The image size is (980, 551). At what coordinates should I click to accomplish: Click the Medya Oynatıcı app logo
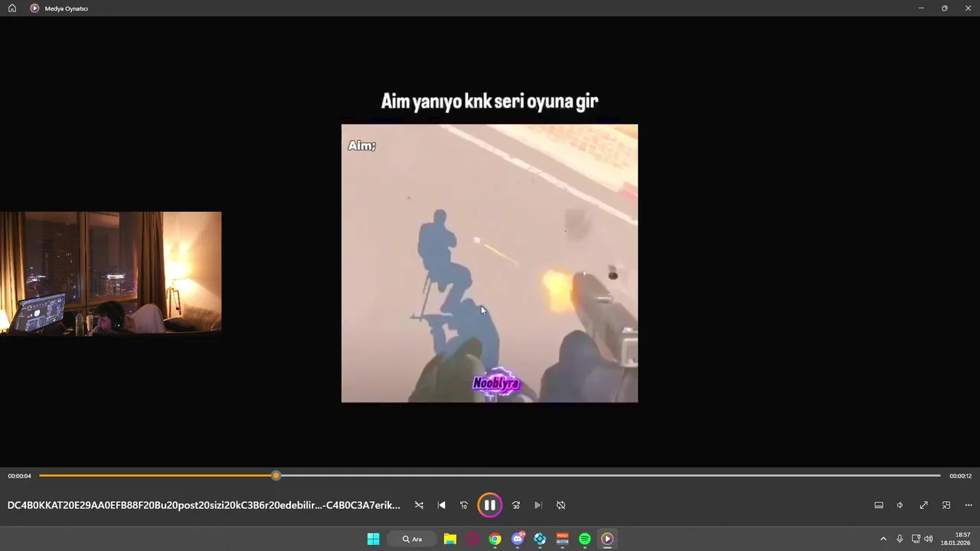click(34, 8)
